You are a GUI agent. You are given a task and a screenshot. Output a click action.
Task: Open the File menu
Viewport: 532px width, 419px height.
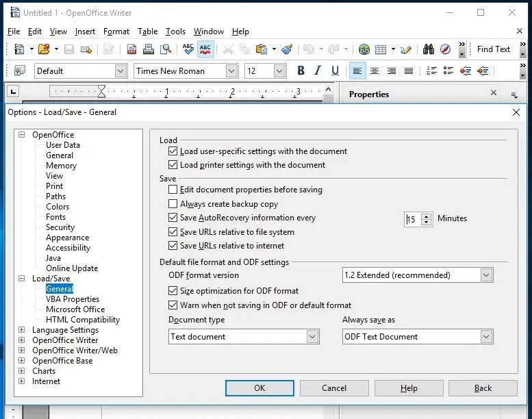pos(14,31)
